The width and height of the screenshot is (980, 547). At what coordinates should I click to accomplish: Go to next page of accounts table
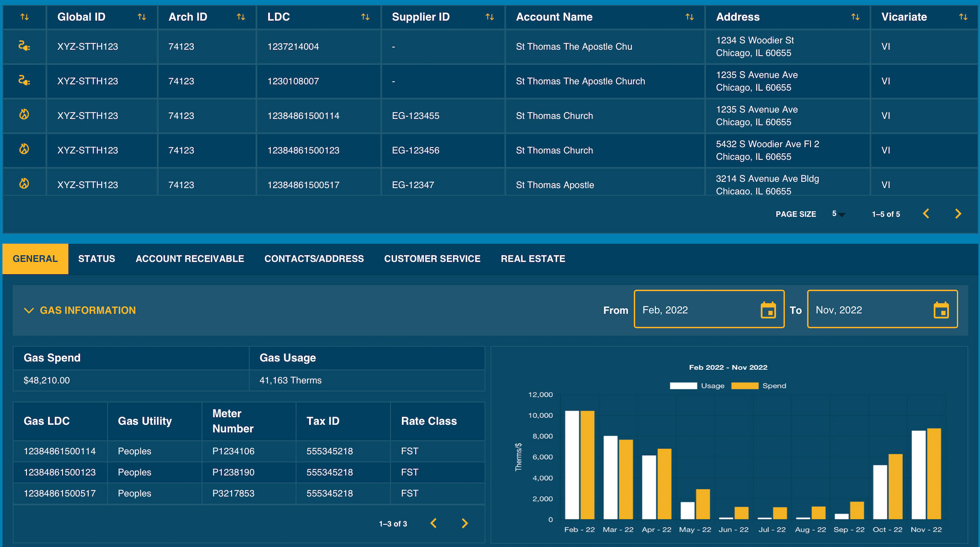click(958, 214)
